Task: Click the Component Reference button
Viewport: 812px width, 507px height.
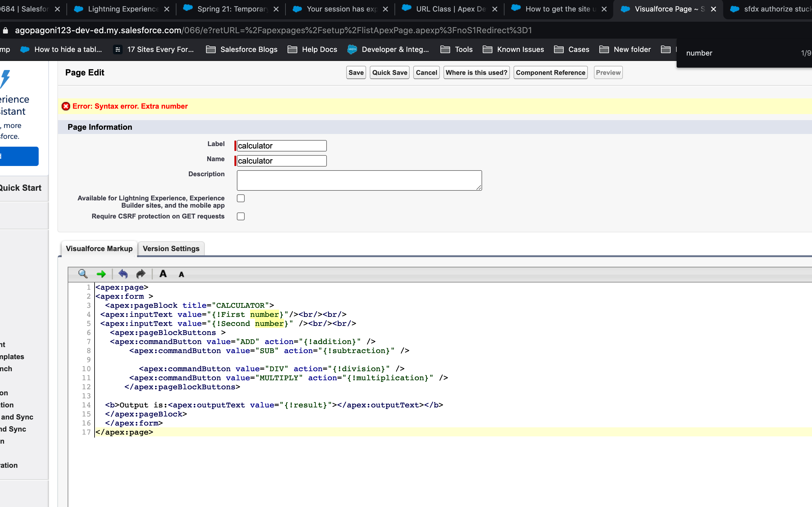Action: pyautogui.click(x=551, y=72)
